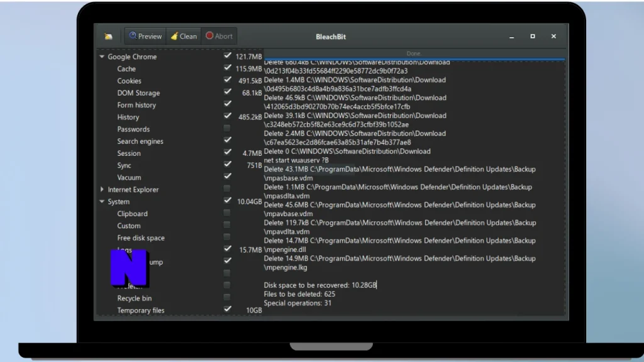This screenshot has height=362, width=644.
Task: Select the Custom item
Action: coord(128,226)
